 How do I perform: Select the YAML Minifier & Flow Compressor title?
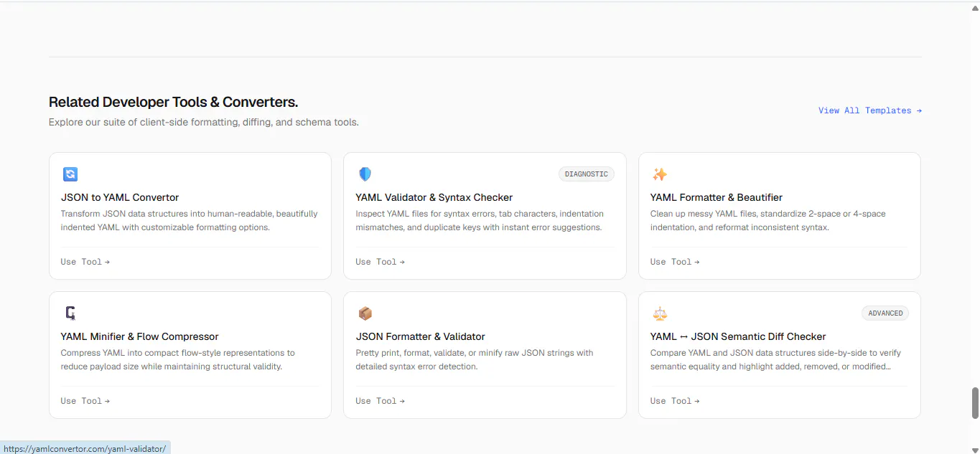tap(140, 336)
